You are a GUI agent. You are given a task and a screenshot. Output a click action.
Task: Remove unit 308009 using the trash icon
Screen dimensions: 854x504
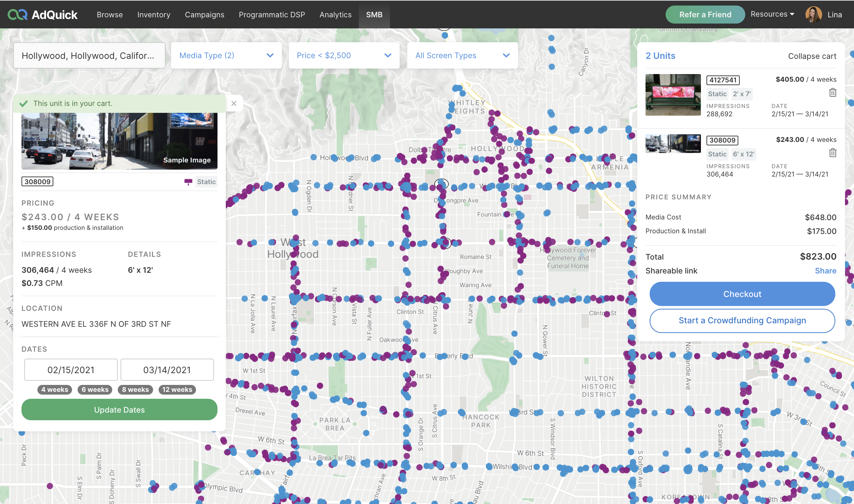[x=833, y=153]
